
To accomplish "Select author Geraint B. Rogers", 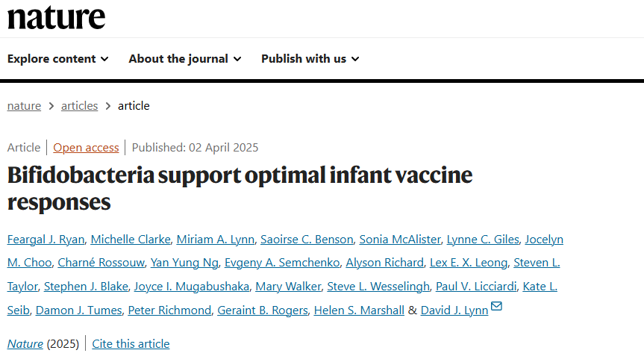I will coord(263,310).
